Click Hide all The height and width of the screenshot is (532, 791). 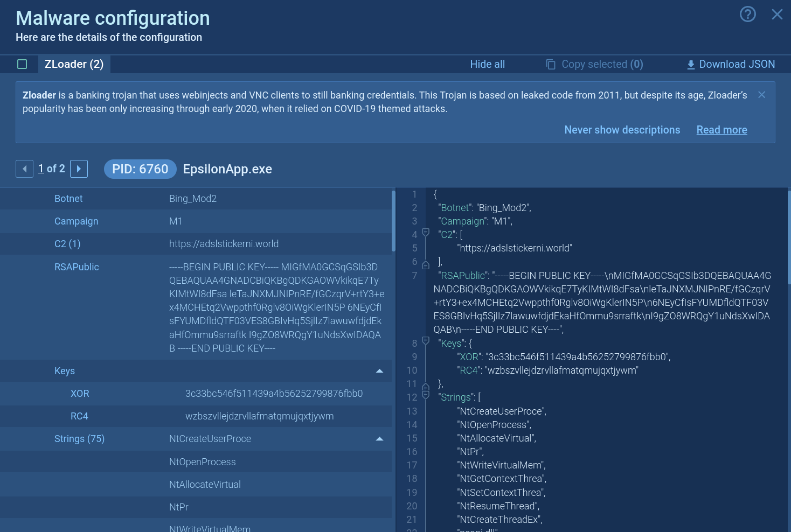pyautogui.click(x=487, y=64)
